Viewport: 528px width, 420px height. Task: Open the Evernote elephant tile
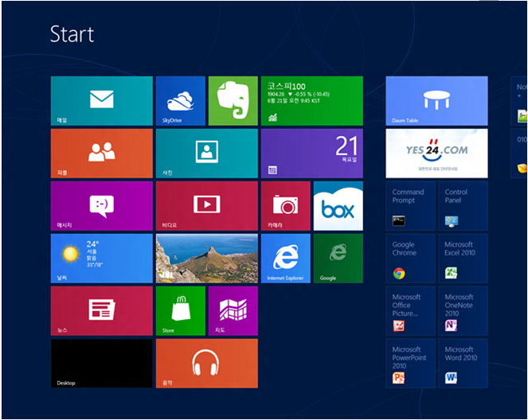click(x=233, y=101)
